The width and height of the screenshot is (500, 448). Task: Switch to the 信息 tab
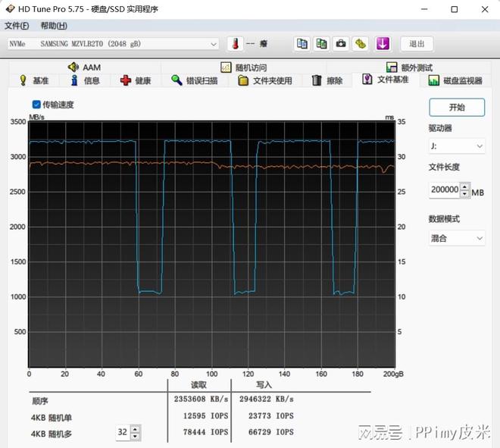pos(85,80)
